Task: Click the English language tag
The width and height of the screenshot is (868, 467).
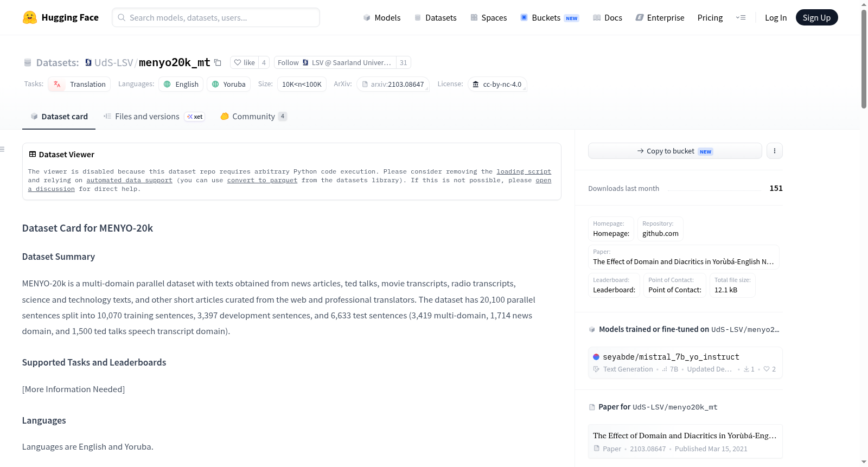Action: point(181,84)
